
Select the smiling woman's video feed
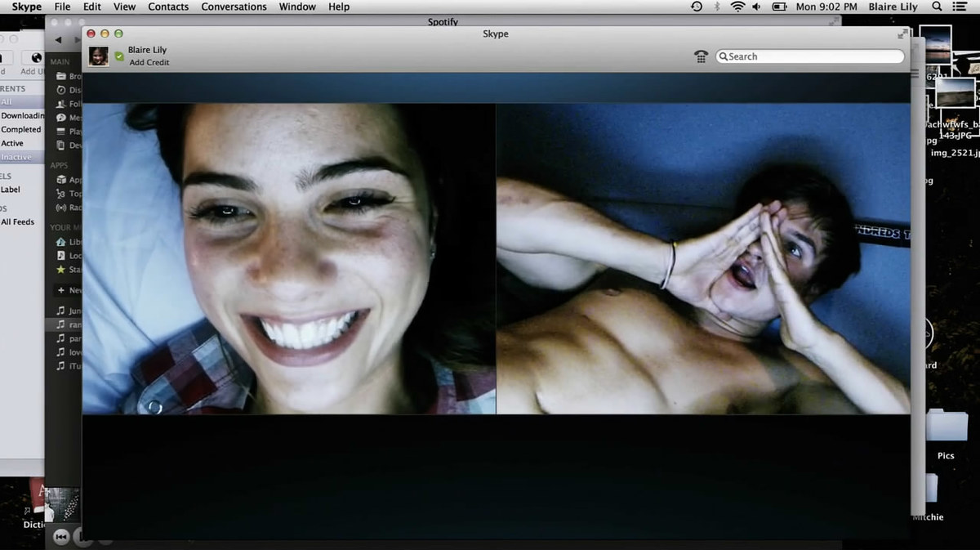[x=289, y=258]
